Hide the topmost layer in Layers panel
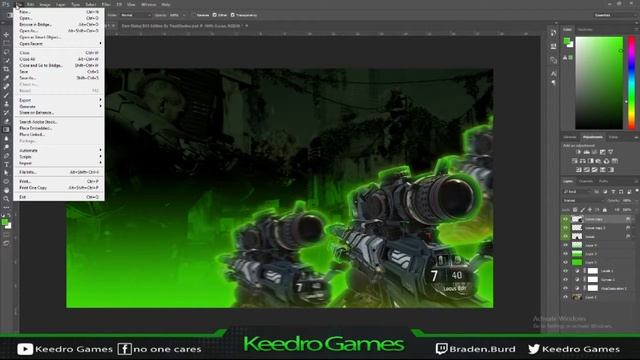Screen dimensions: 640x360 coord(566,219)
